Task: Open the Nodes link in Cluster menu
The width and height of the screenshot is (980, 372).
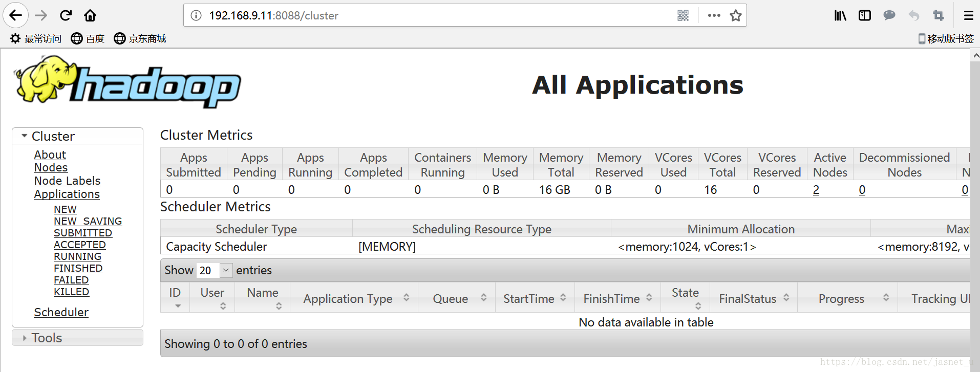Action: click(x=51, y=167)
